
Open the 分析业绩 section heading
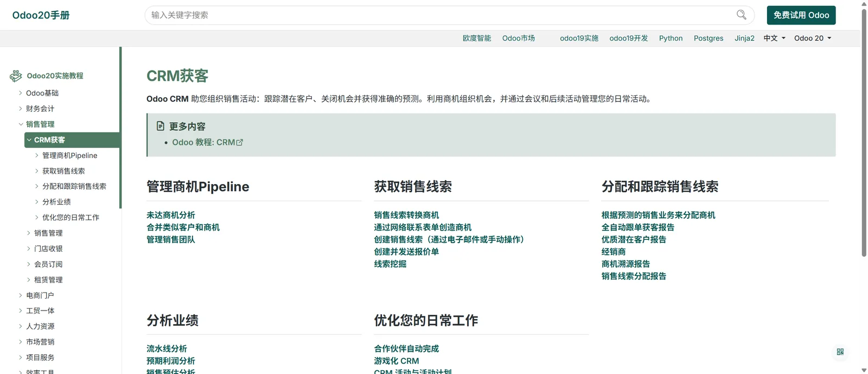click(173, 320)
